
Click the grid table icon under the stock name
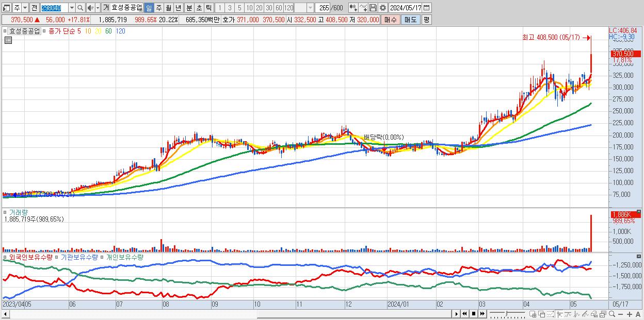(8, 41)
